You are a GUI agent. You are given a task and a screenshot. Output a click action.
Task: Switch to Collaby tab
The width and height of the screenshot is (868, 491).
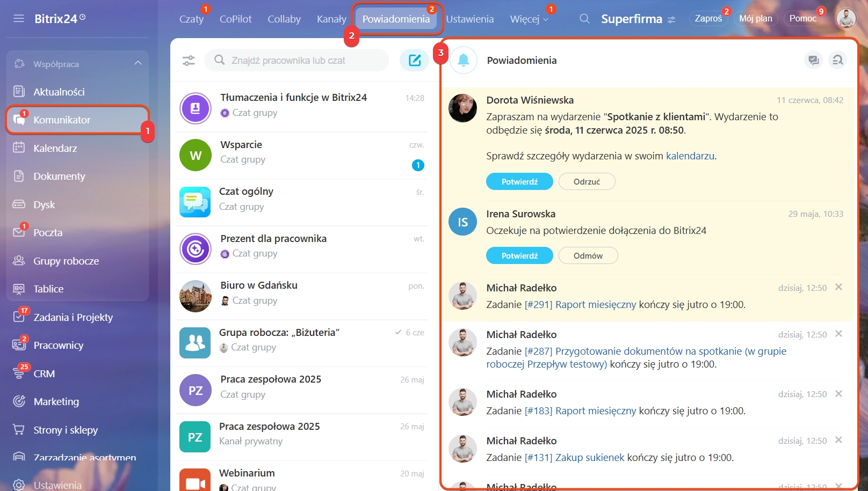284,19
